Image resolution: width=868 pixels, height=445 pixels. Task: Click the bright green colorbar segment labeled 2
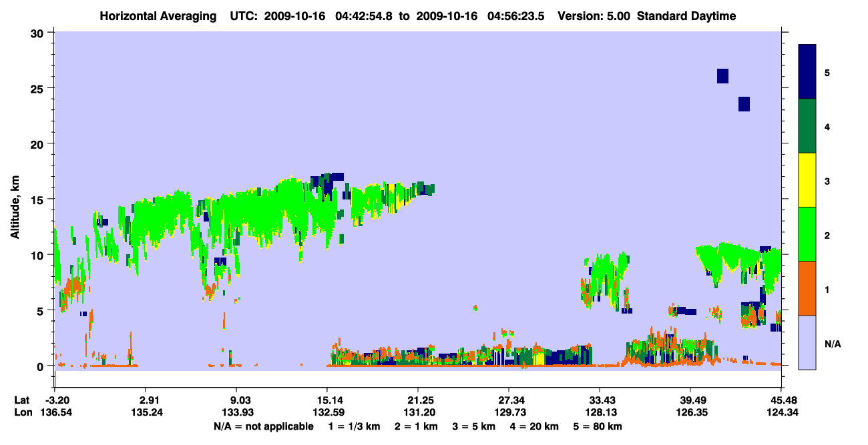(807, 234)
